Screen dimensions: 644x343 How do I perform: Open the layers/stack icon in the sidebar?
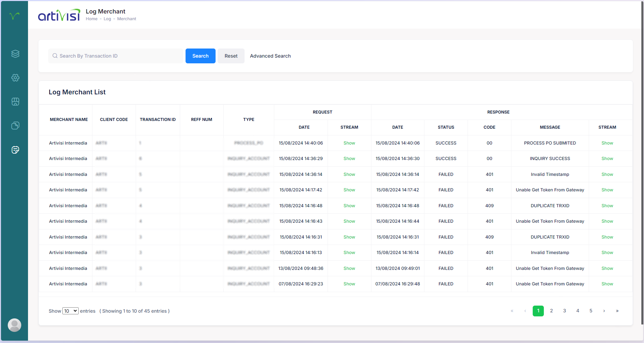15,54
